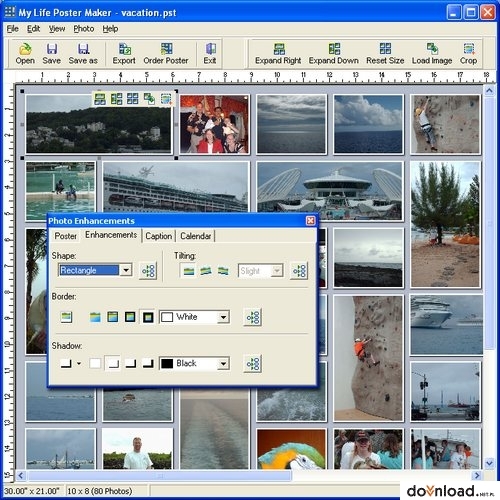The width and height of the screenshot is (500, 500).
Task: Open the File menu
Action: [13, 29]
